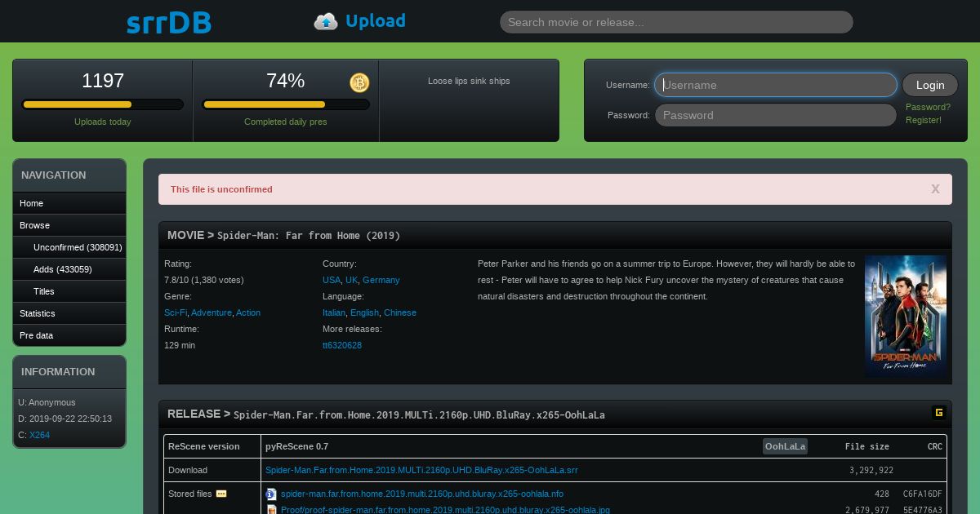The image size is (980, 514).
Task: Focus the search movie or release field
Action: point(676,22)
